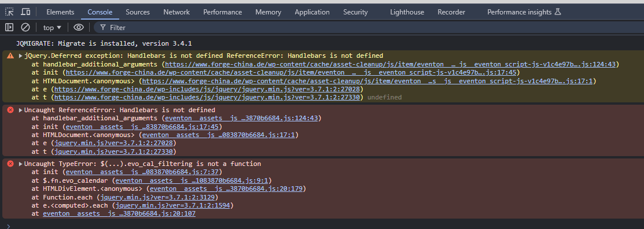Clear the console with the ban icon
The image size is (644, 229).
tap(25, 28)
